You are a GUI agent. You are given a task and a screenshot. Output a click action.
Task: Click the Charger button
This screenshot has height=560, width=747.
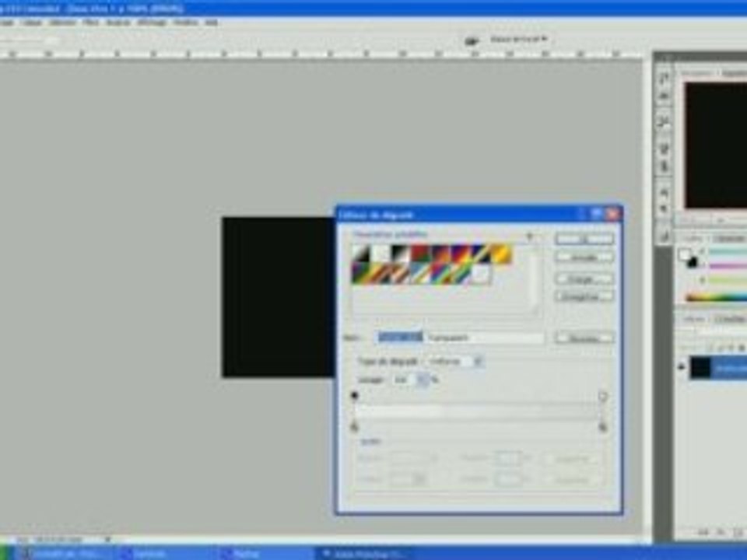[584, 279]
